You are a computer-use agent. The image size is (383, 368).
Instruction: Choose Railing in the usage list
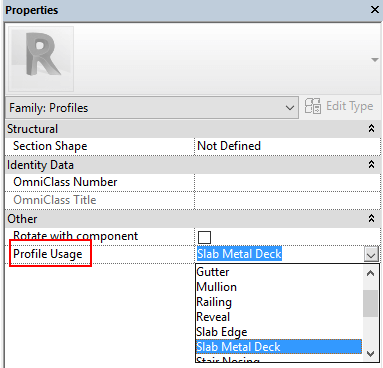point(279,302)
